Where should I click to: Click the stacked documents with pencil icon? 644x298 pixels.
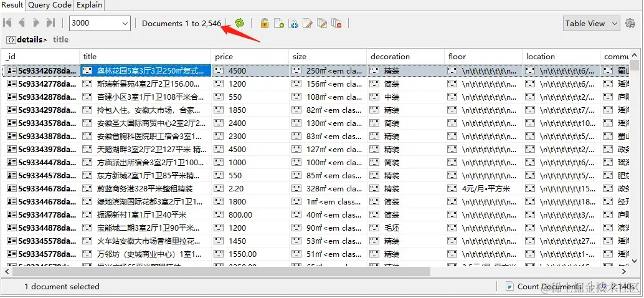(x=323, y=23)
